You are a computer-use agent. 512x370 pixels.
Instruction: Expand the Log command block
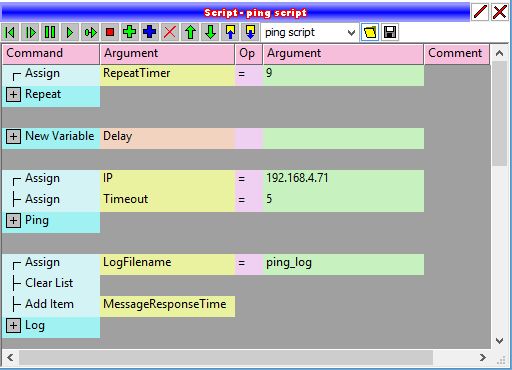(x=13, y=325)
